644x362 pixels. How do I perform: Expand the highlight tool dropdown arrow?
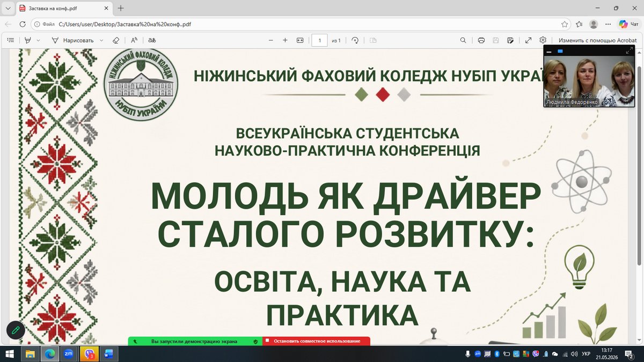click(x=39, y=40)
